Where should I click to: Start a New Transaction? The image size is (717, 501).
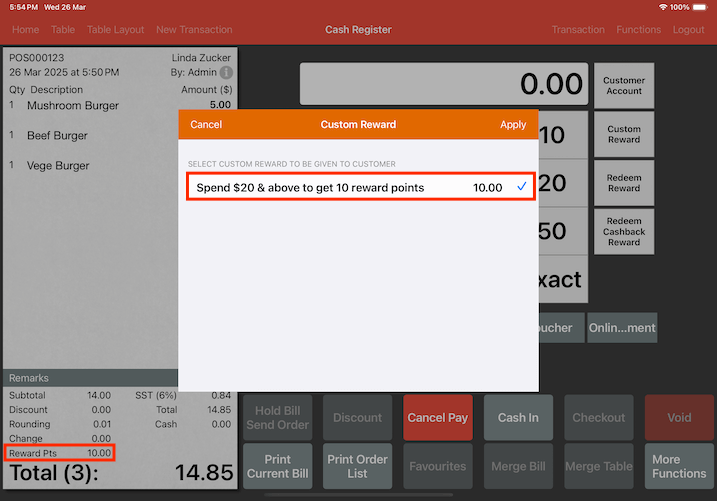[x=194, y=30]
